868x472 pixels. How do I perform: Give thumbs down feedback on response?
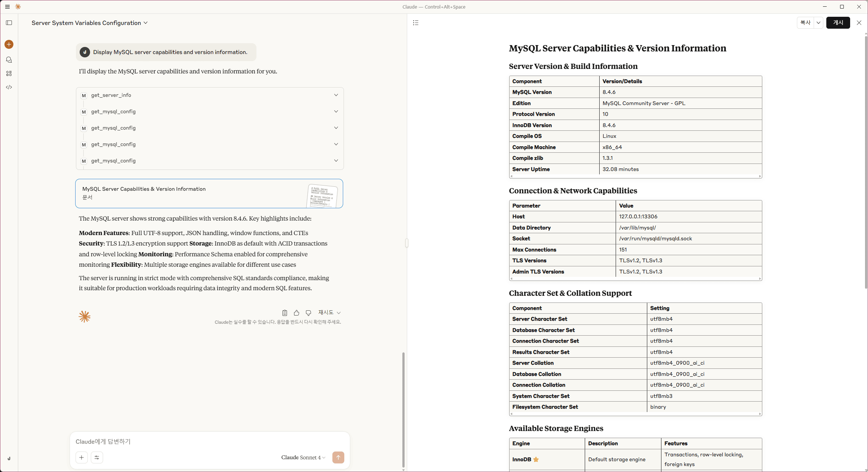point(308,313)
